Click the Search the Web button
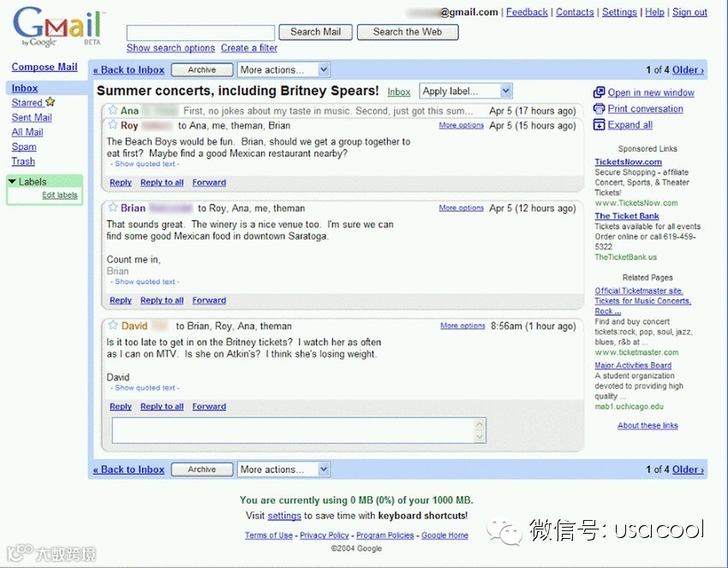This screenshot has height=568, width=728. [408, 32]
